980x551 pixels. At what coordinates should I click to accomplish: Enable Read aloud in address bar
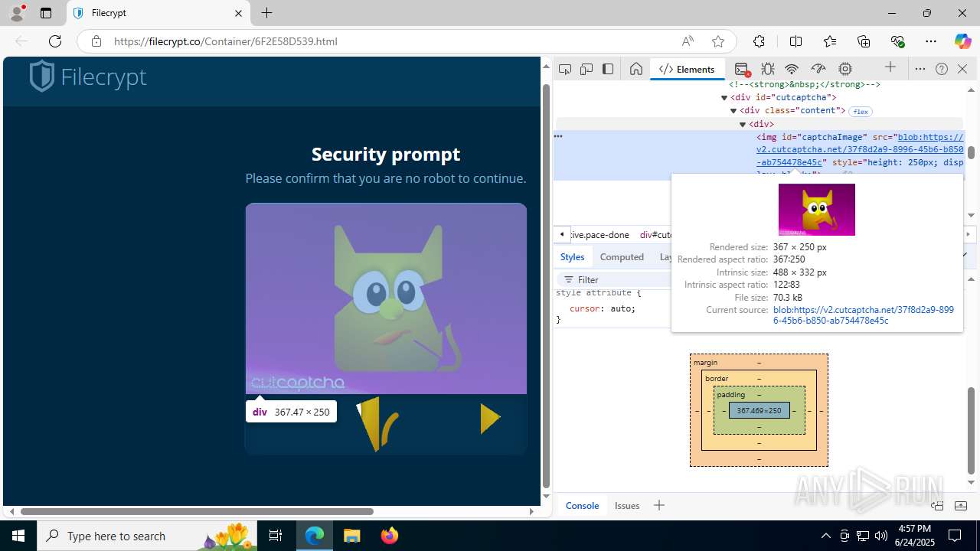tap(688, 41)
